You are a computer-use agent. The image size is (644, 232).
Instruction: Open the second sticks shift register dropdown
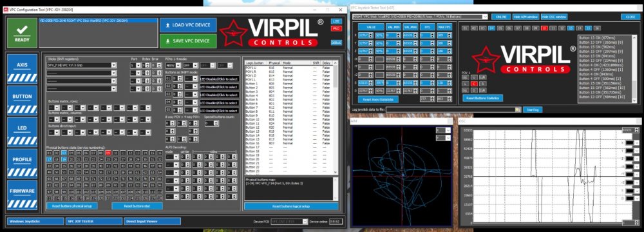pos(82,73)
